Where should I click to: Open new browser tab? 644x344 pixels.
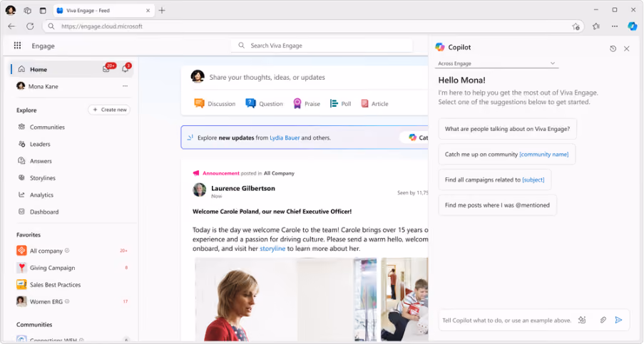(x=162, y=10)
